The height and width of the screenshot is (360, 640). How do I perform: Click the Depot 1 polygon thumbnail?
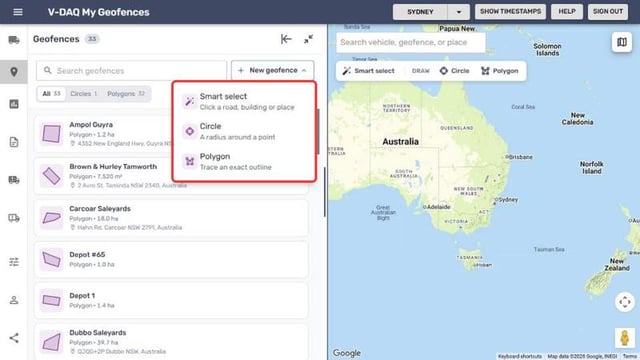51,301
